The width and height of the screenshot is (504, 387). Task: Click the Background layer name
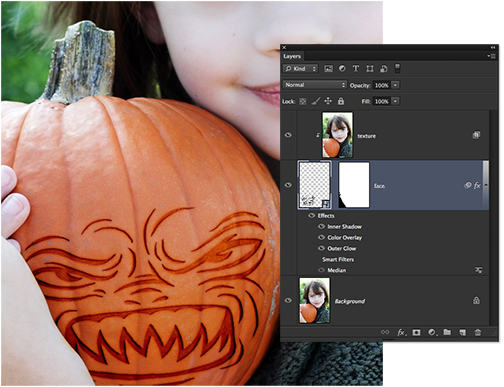click(x=350, y=301)
